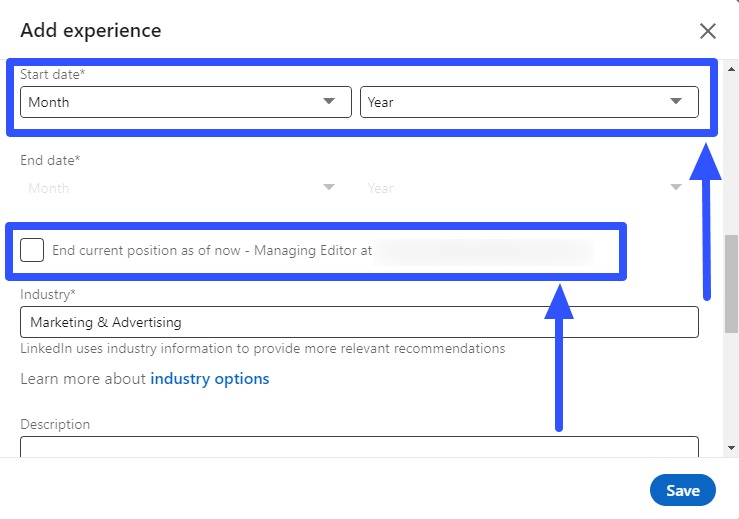The height and width of the screenshot is (519, 739).
Task: Click the scrollbar down arrow
Action: [x=731, y=448]
